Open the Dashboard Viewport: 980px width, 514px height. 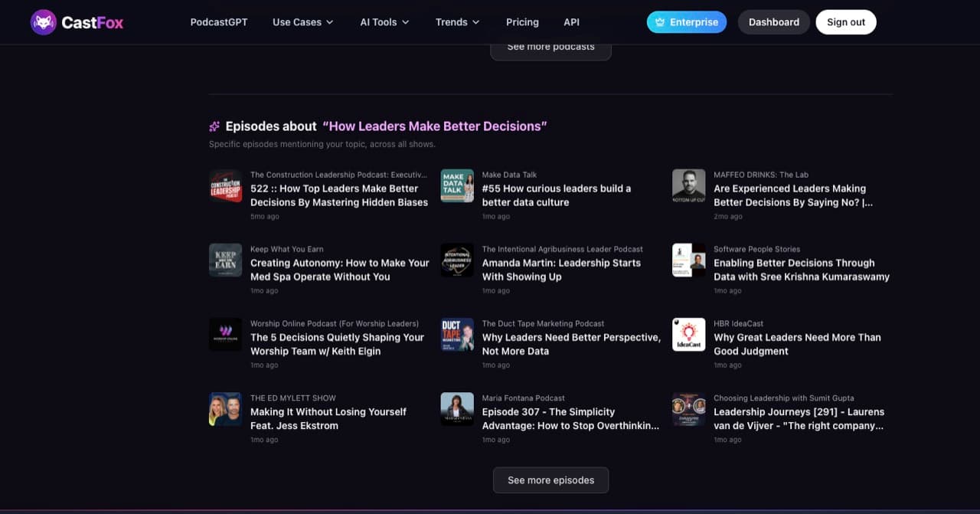pos(774,22)
